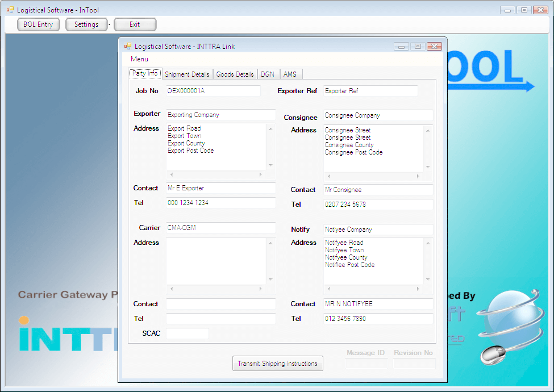Minimize the InTool main window

click(507, 10)
